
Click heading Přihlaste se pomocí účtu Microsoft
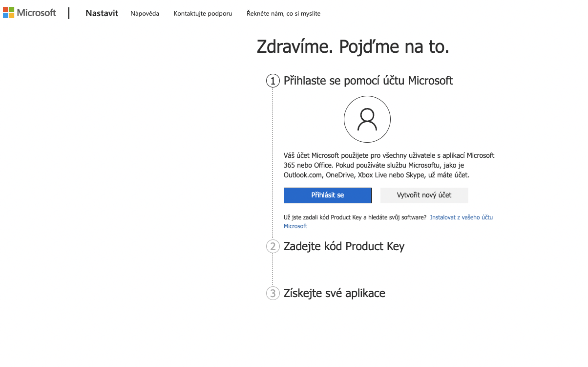368,81
